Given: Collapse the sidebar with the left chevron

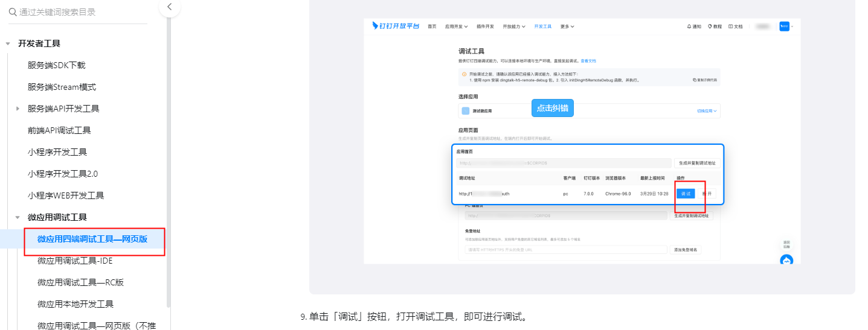Looking at the screenshot, I should [169, 7].
